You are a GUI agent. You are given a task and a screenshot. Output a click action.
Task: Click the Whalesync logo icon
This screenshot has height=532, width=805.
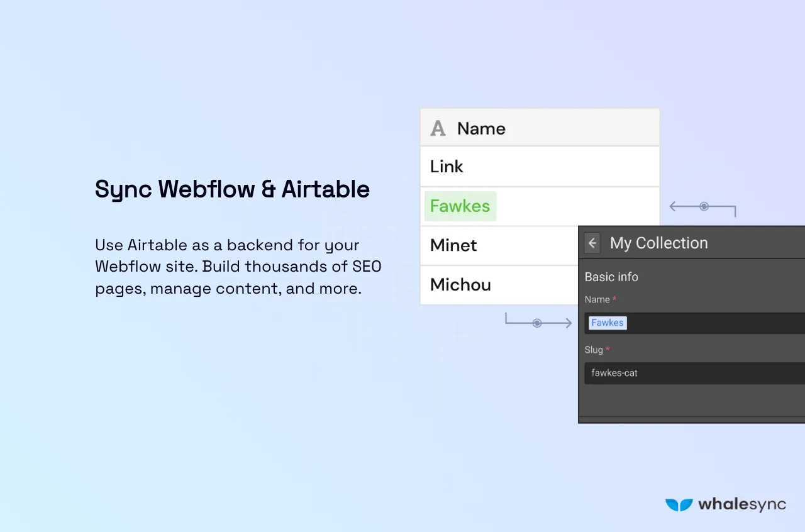pyautogui.click(x=679, y=504)
